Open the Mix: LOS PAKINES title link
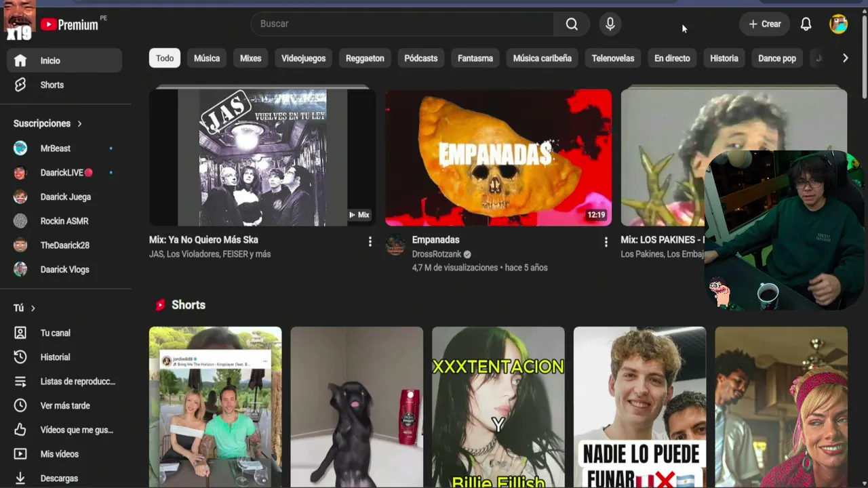The image size is (868, 488). (662, 240)
